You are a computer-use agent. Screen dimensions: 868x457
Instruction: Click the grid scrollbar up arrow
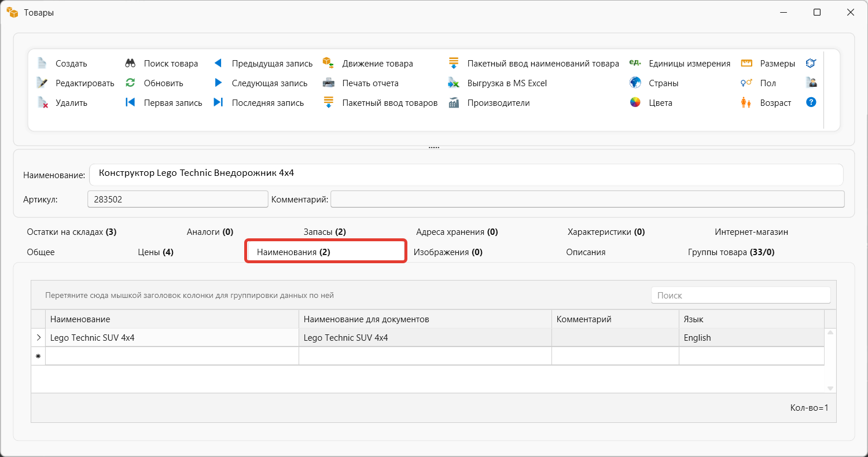[x=830, y=333]
